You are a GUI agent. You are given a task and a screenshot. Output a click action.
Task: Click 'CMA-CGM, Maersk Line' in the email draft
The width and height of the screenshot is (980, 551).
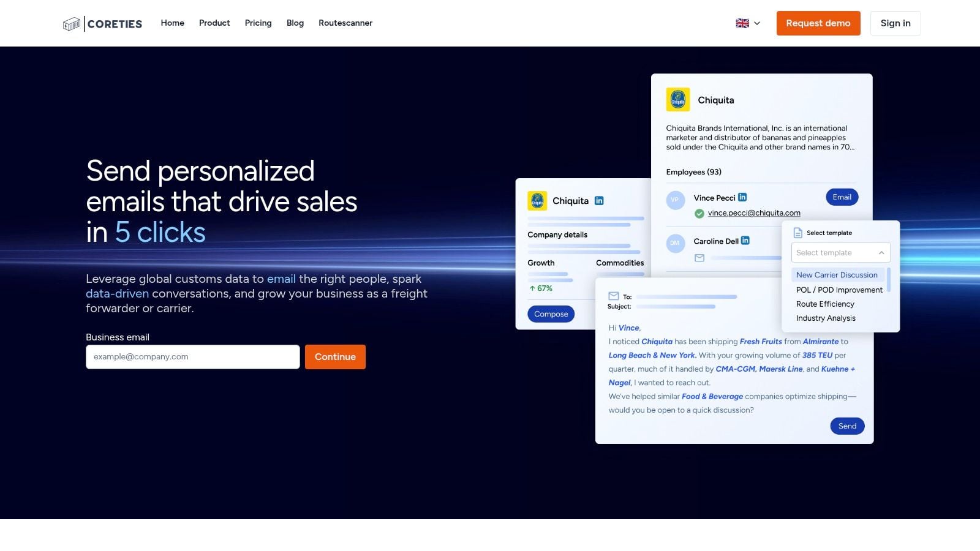[x=759, y=369]
